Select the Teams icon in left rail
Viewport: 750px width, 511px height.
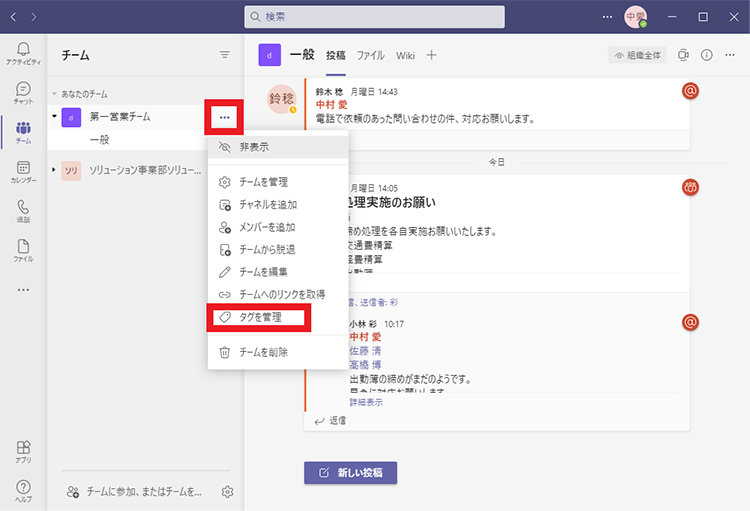[x=23, y=132]
